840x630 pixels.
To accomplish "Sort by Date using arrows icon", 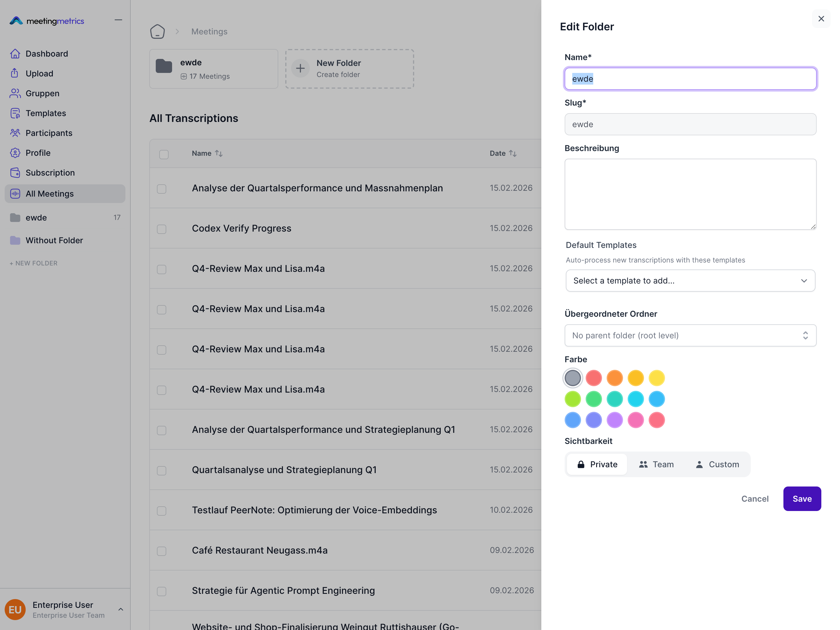I will pos(513,153).
